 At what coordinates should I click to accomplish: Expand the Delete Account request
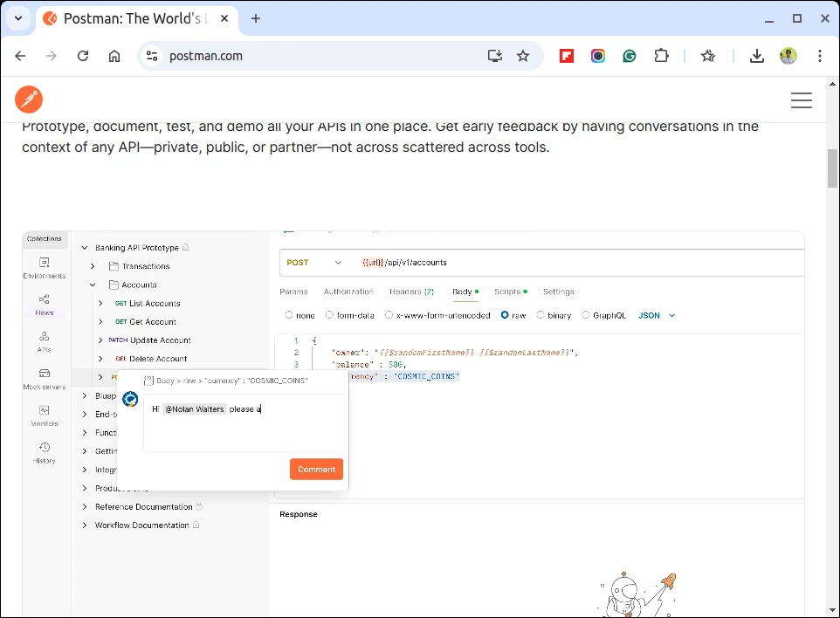(100, 359)
